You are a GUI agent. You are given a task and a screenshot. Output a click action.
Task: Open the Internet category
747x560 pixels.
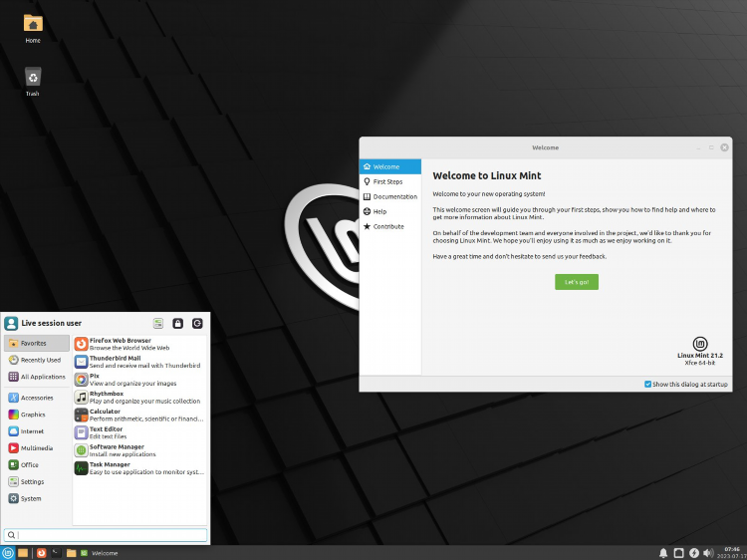click(37, 431)
